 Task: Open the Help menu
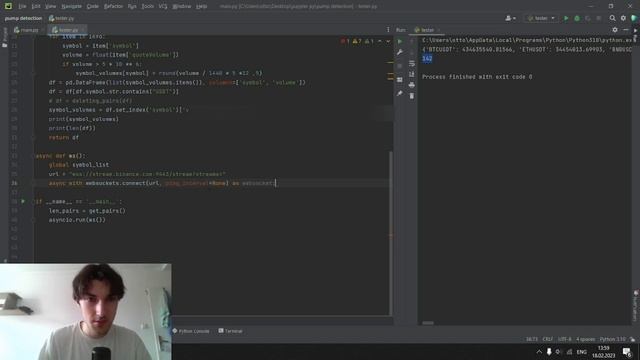click(x=201, y=6)
